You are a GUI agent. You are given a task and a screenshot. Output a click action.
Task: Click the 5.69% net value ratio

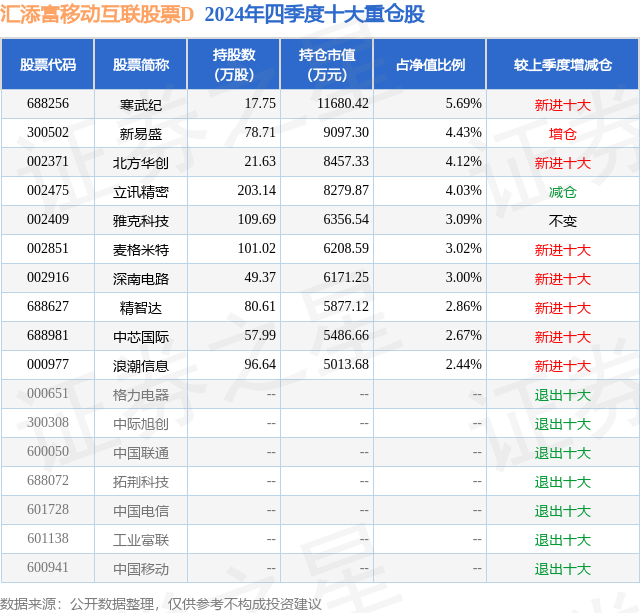(463, 104)
